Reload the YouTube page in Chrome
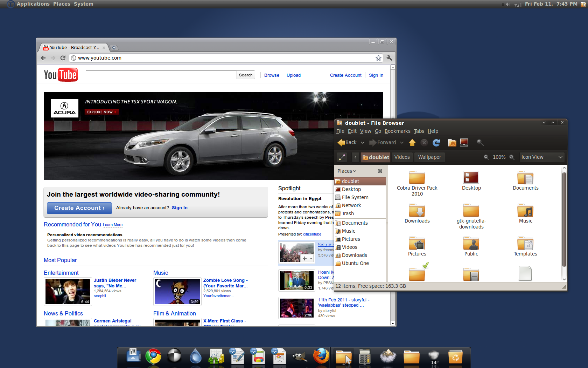 pyautogui.click(x=63, y=58)
